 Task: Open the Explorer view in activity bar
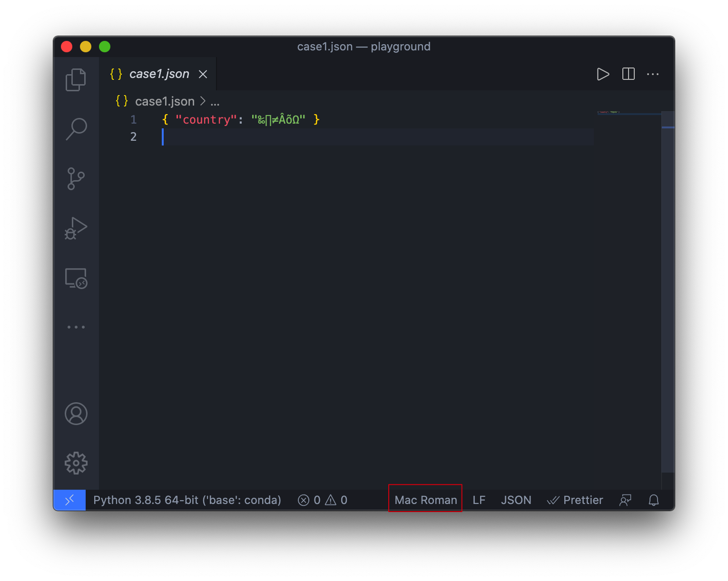click(x=76, y=79)
